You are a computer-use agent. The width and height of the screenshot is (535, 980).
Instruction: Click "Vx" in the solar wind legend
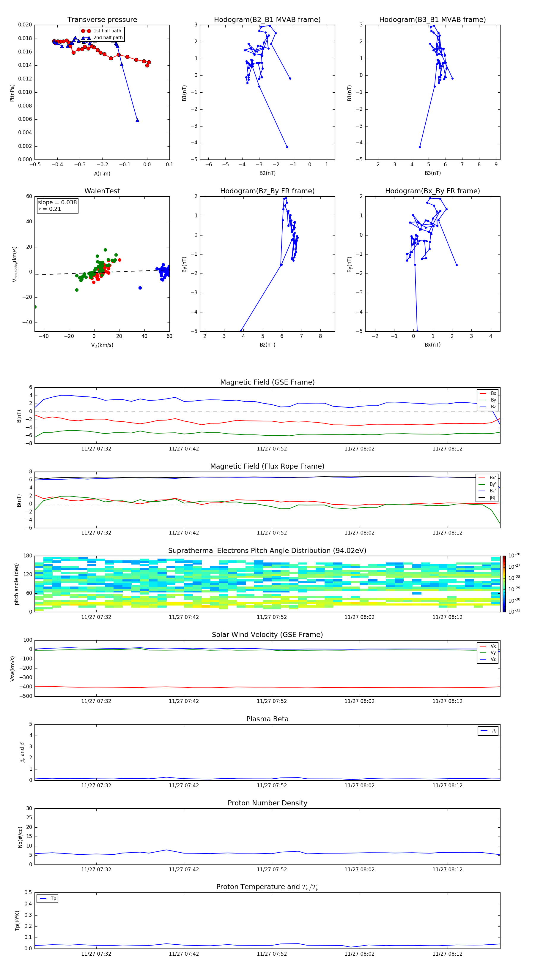point(493,646)
